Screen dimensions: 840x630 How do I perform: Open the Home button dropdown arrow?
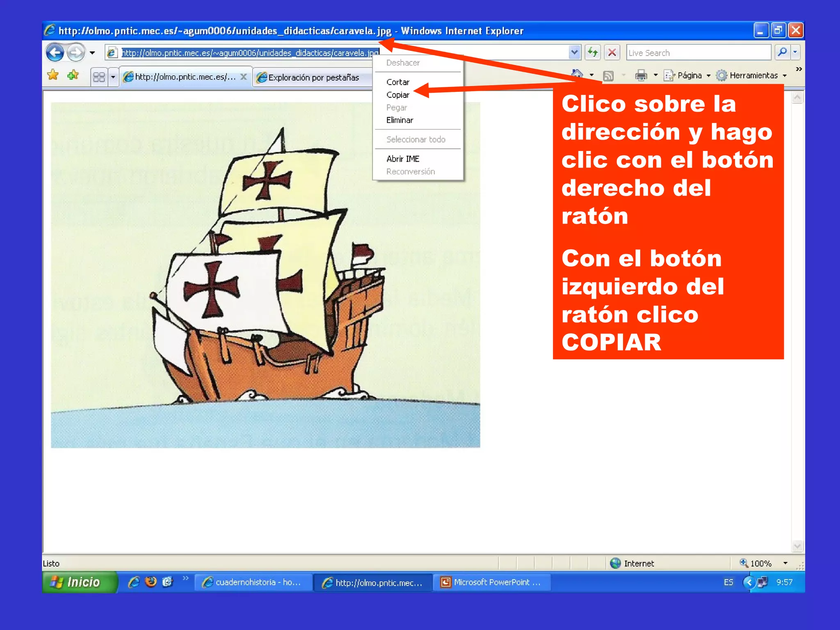[591, 75]
